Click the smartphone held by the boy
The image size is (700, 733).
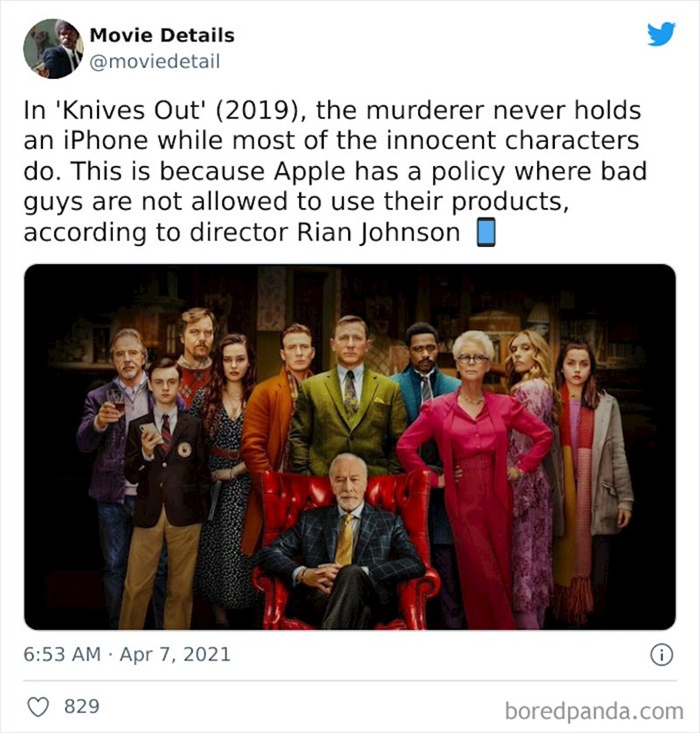[x=150, y=430]
